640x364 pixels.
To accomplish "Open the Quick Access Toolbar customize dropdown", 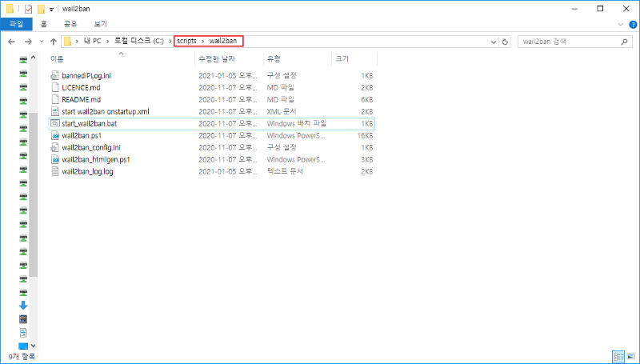I will pos(53,8).
